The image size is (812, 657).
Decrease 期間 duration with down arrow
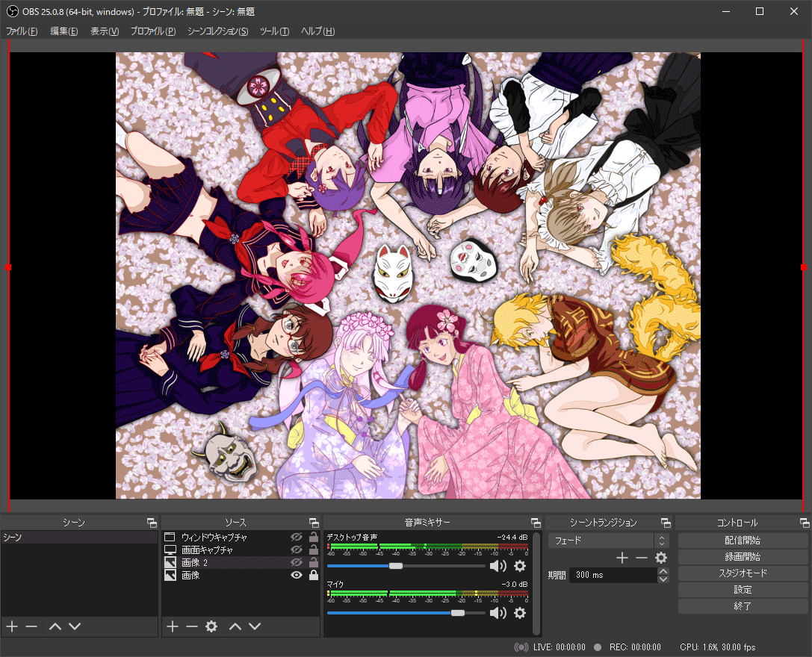click(x=663, y=579)
